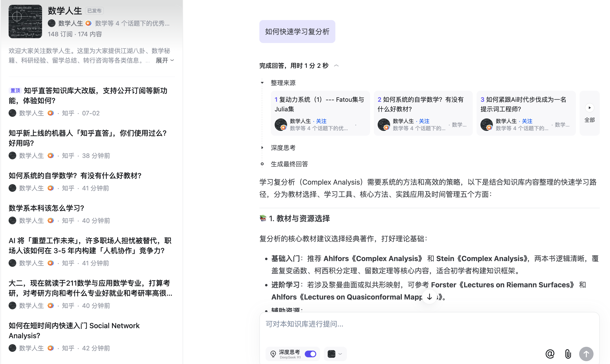610x364 pixels.
Task: Open 数学人生 knowledge base cover thumbnail
Action: 25,21
